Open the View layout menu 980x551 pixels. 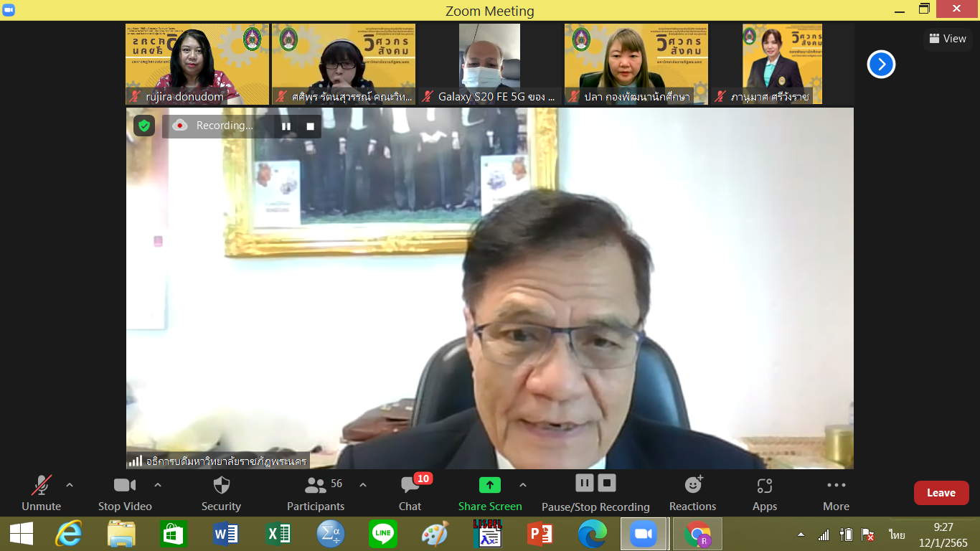pyautogui.click(x=948, y=39)
